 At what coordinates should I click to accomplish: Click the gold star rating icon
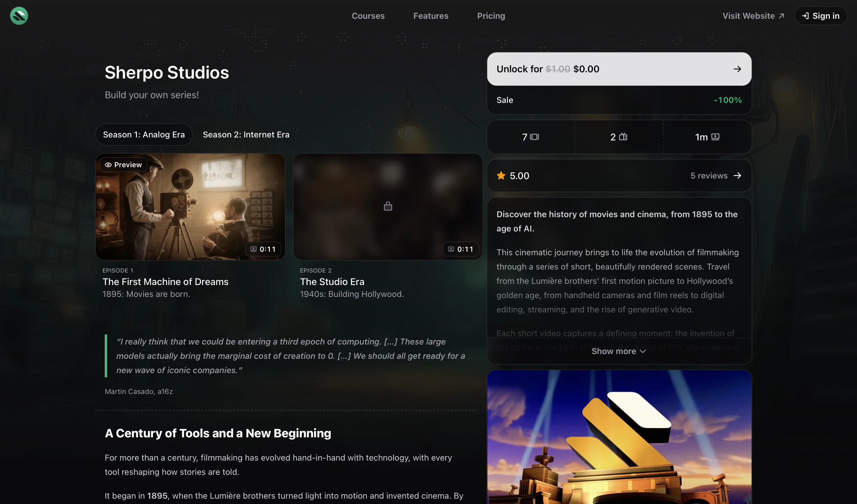pyautogui.click(x=501, y=176)
